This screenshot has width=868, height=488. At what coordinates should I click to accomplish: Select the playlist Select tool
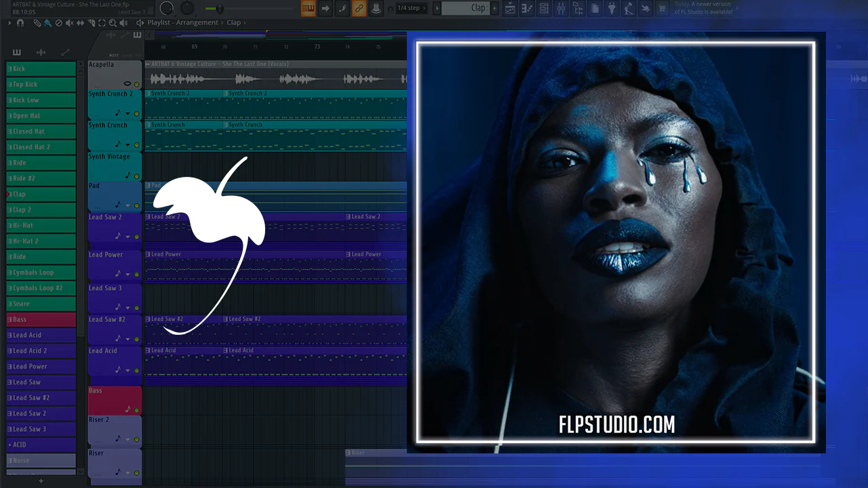pyautogui.click(x=102, y=22)
